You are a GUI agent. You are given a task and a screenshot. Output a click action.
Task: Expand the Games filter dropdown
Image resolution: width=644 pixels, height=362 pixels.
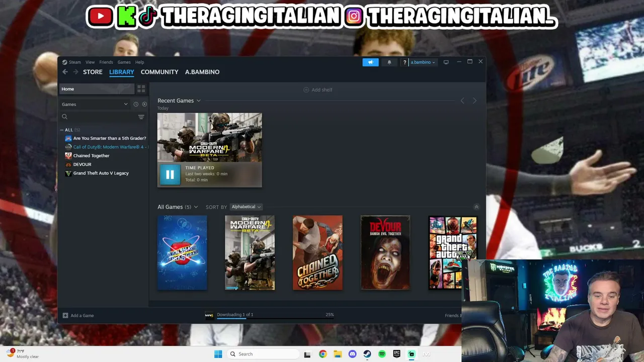[95, 104]
